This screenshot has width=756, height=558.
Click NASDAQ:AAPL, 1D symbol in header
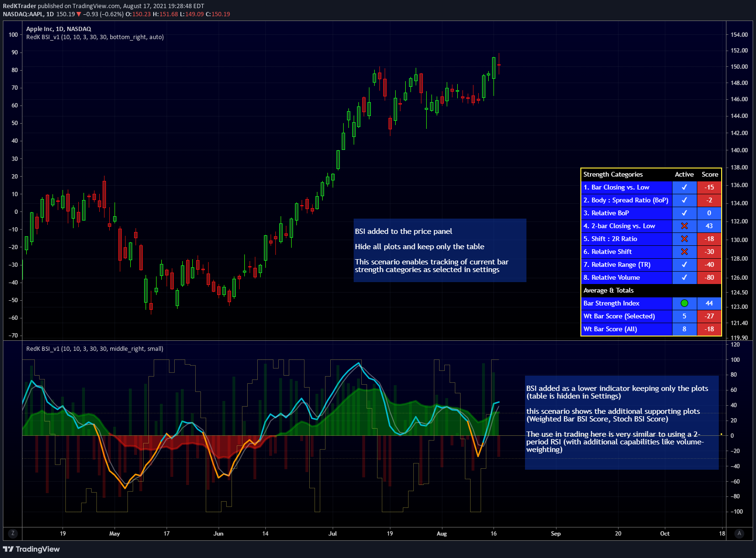point(28,14)
